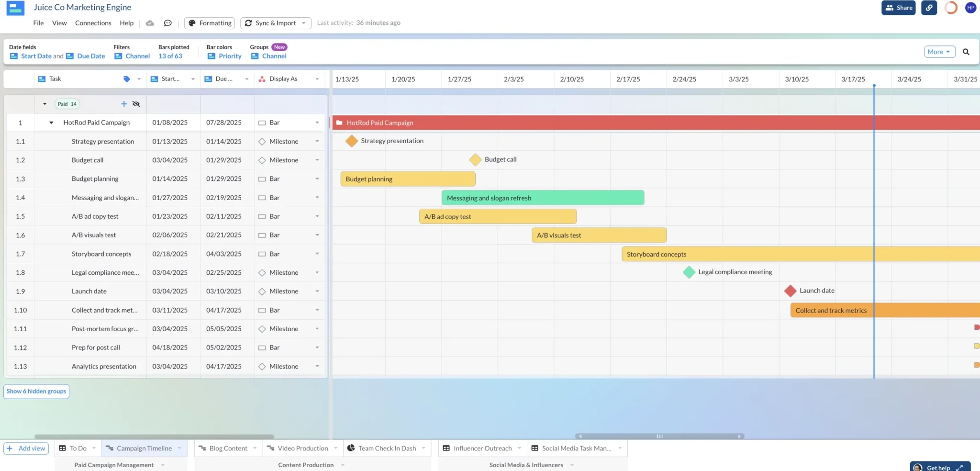Open the More options dropdown
Image resolution: width=980 pixels, height=471 pixels.
pyautogui.click(x=939, y=51)
